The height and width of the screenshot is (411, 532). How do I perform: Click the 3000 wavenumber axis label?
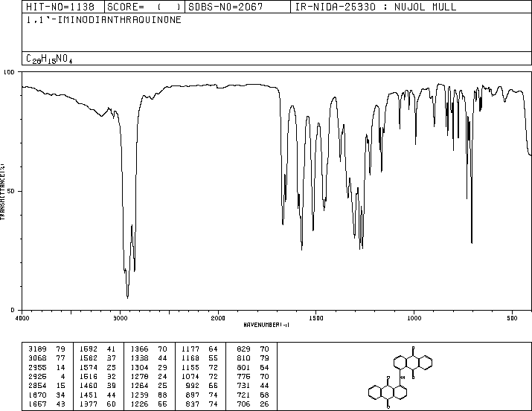[120, 318]
